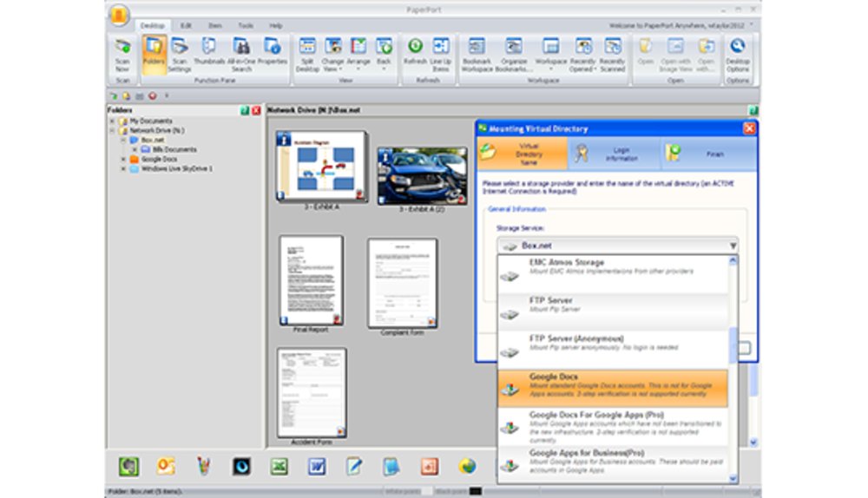Open the Change View dropdown
Image resolution: width=868 pixels, height=498 pixels.
click(x=332, y=55)
